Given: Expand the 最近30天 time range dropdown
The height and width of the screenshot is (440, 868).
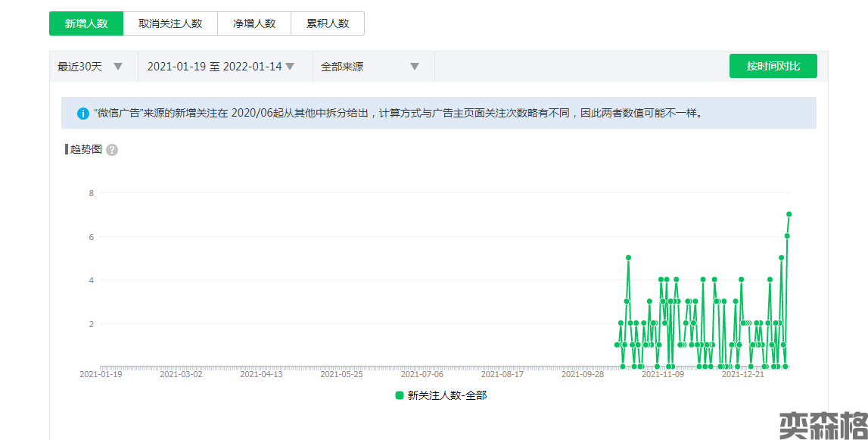Looking at the screenshot, I should tap(90, 67).
